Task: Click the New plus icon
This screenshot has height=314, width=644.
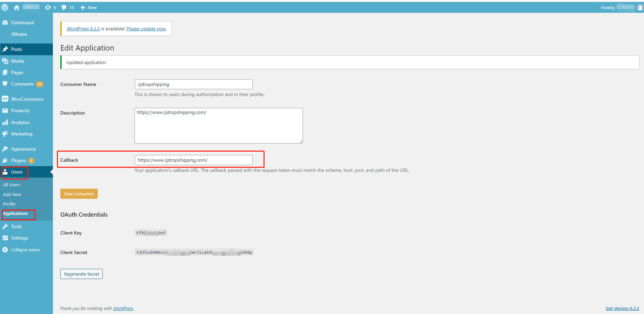Action: tap(83, 7)
